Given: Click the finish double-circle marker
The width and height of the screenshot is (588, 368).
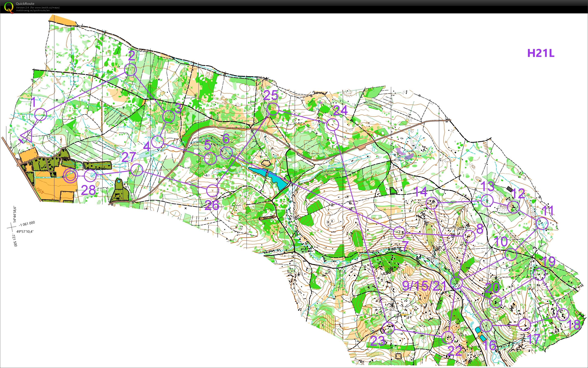Looking at the screenshot, I should point(70,176).
